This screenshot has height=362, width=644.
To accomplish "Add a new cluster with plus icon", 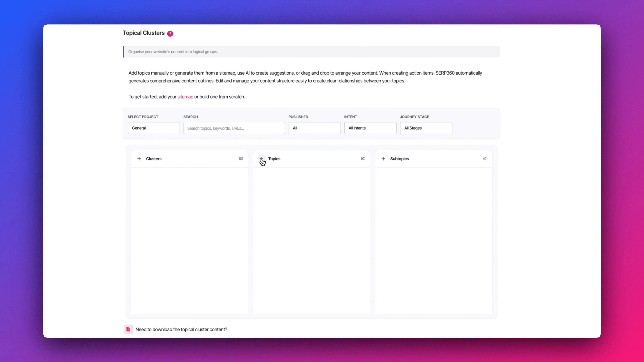I will [139, 159].
